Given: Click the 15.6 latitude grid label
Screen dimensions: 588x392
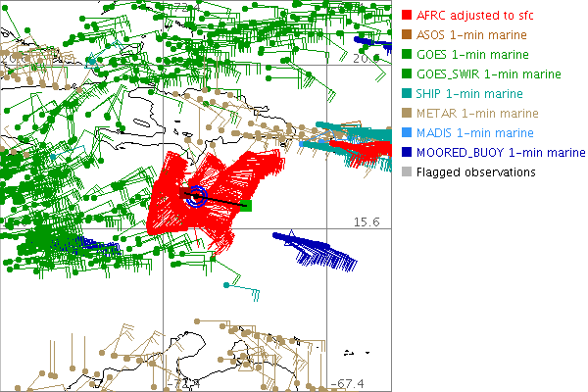Looking at the screenshot, I should pyautogui.click(x=366, y=222).
